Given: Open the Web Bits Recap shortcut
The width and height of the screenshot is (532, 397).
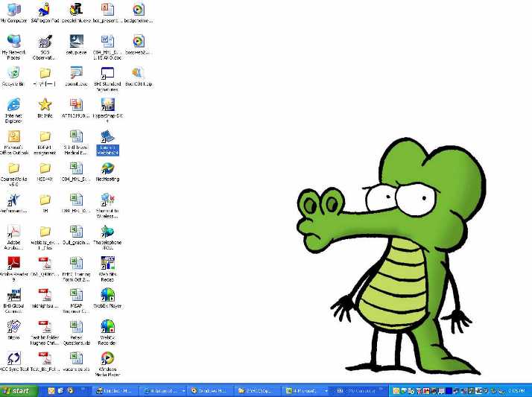Looking at the screenshot, I should (x=107, y=269).
